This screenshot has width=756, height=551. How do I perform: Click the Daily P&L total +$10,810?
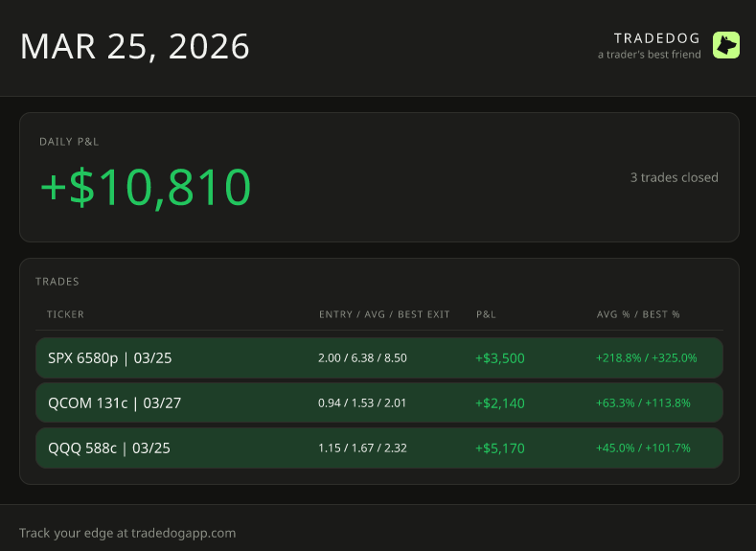(x=145, y=187)
